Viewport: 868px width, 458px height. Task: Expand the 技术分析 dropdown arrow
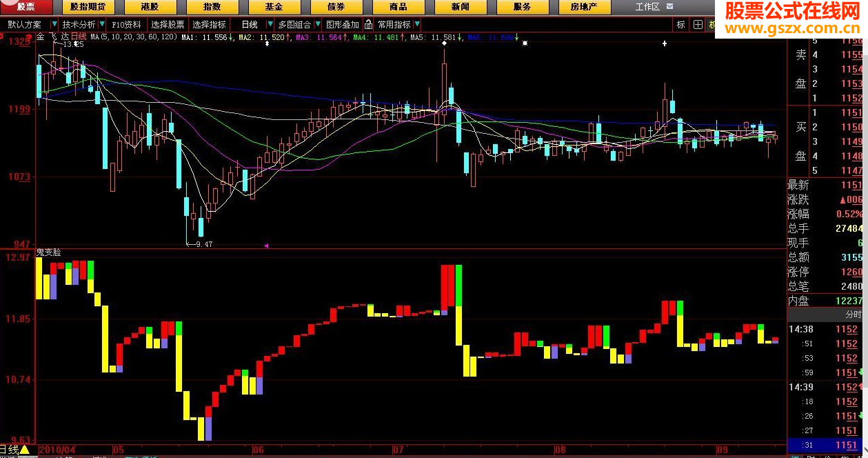coord(102,24)
